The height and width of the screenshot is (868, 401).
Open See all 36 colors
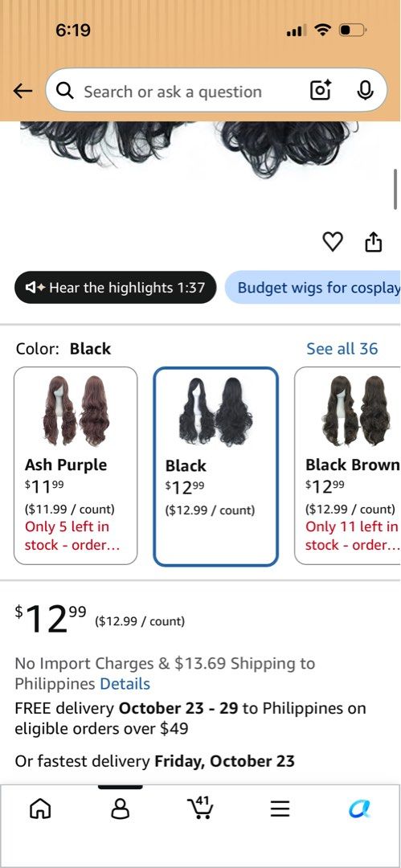click(342, 349)
